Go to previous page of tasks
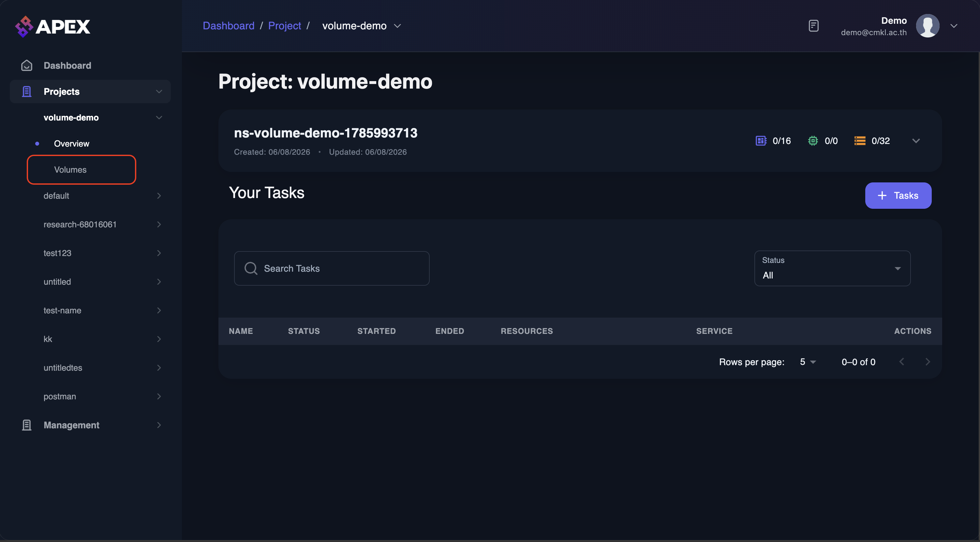This screenshot has height=542, width=980. [902, 362]
